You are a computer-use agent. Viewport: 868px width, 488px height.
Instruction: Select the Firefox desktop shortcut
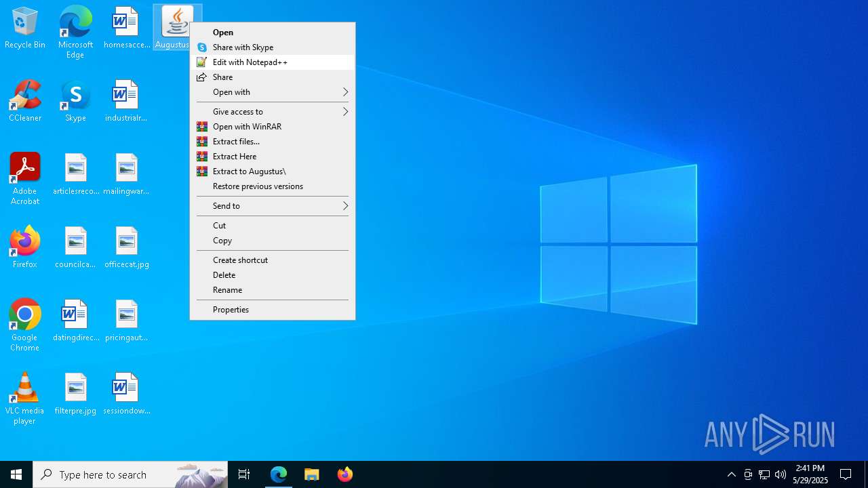point(25,248)
